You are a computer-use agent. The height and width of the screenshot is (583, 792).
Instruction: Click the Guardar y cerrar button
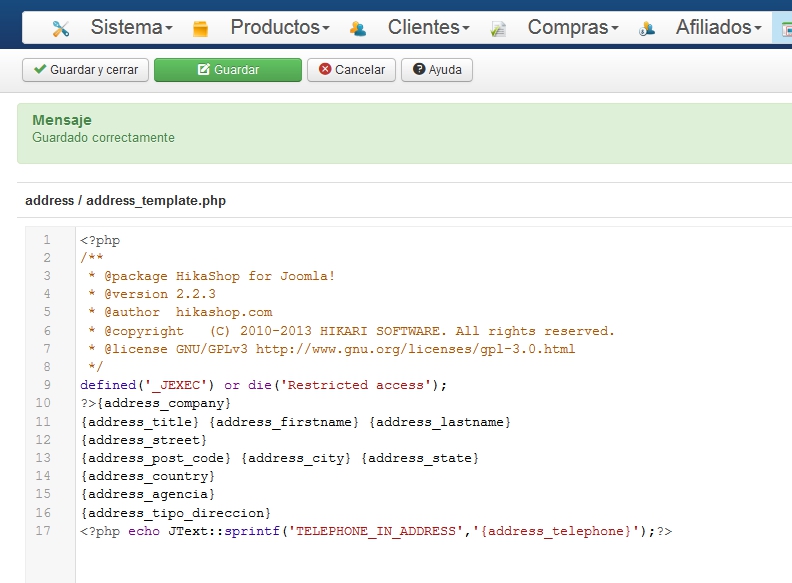pos(86,70)
